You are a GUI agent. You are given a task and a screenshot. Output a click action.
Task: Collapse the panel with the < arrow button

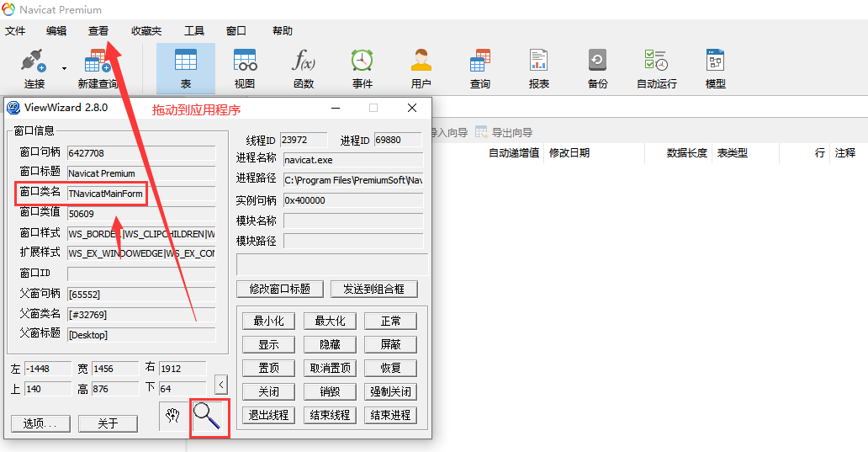[221, 385]
